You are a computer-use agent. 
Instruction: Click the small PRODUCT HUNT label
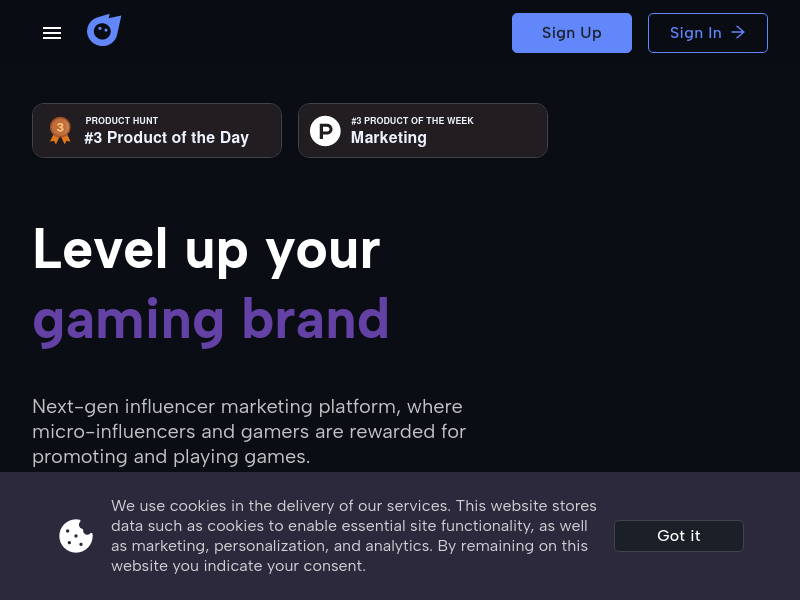point(121,121)
